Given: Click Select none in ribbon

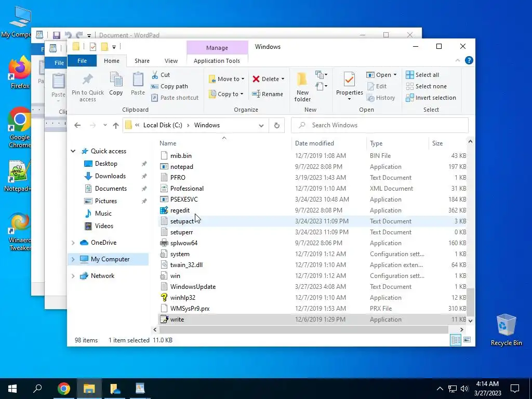Looking at the screenshot, I should [x=427, y=87].
